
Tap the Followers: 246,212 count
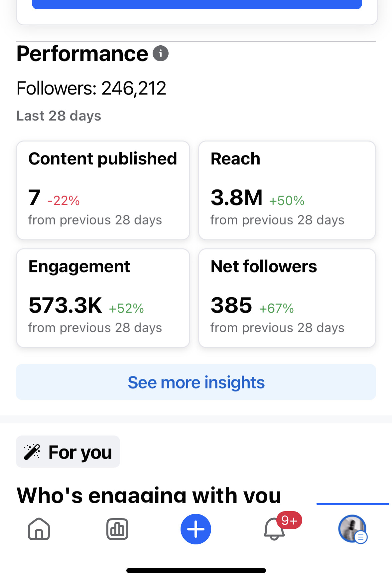point(91,88)
